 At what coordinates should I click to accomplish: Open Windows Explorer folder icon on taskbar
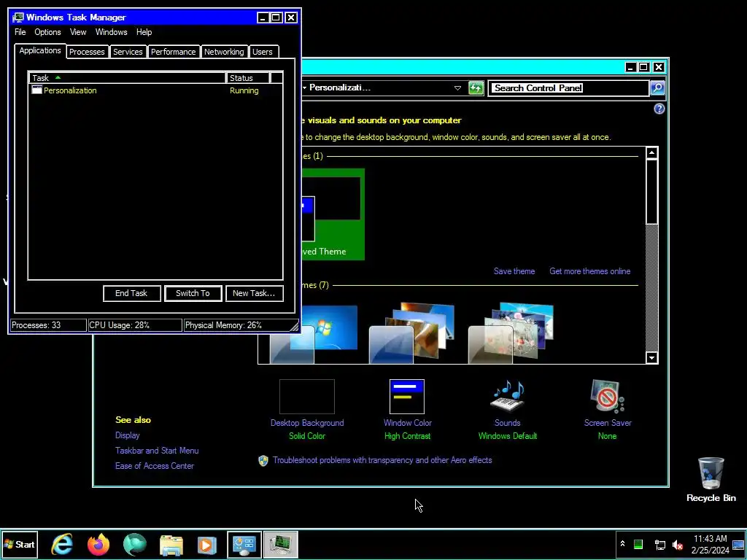[x=171, y=545]
